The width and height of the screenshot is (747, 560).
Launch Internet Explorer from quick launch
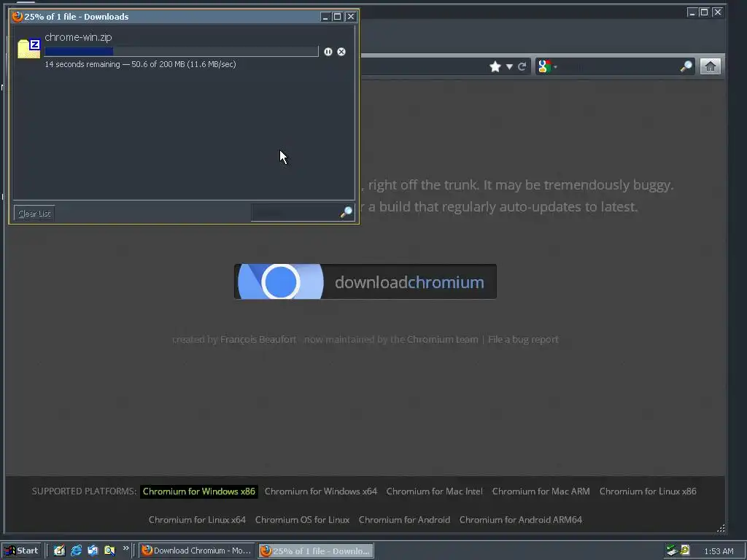[76, 551]
